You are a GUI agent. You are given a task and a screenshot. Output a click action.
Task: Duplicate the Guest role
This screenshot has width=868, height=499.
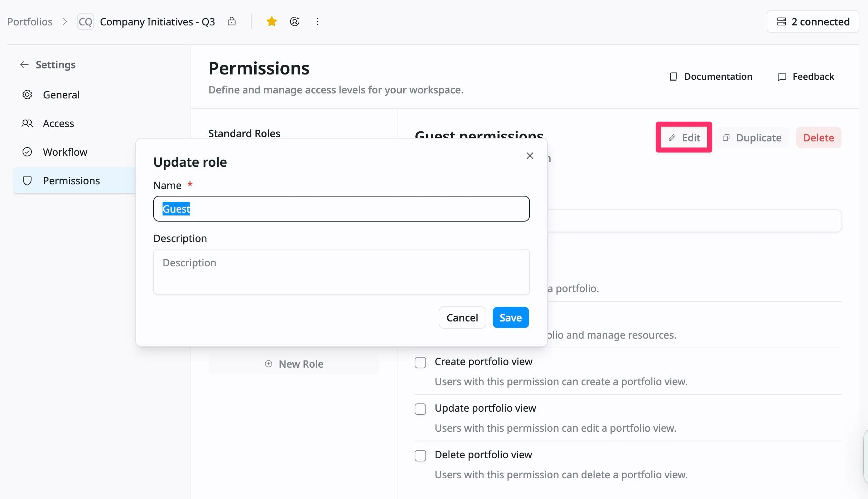[x=752, y=137]
